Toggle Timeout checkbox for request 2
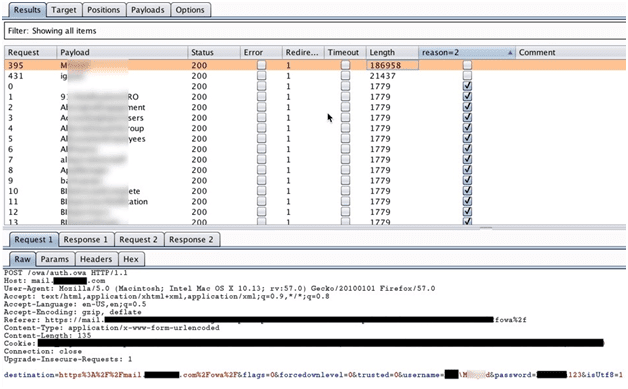 pyautogui.click(x=345, y=107)
